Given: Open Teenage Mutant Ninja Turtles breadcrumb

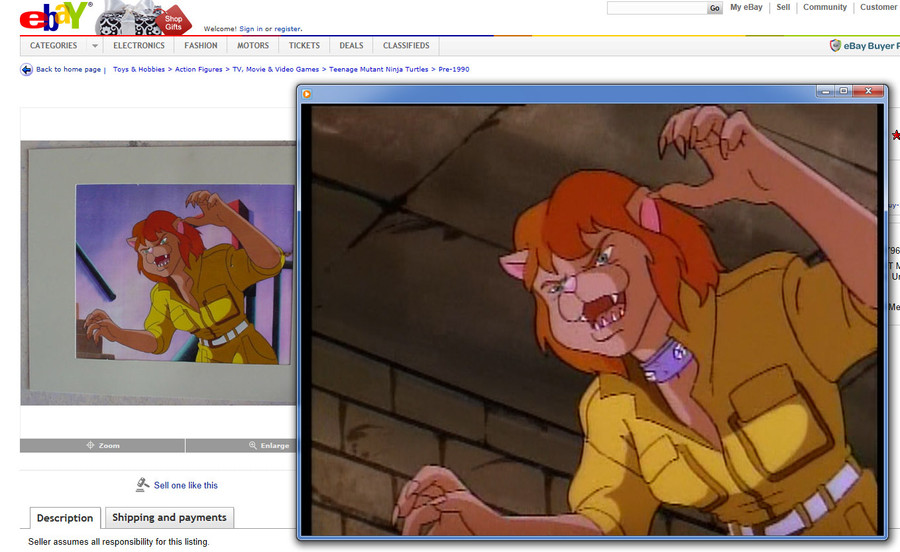Looking at the screenshot, I should [378, 69].
